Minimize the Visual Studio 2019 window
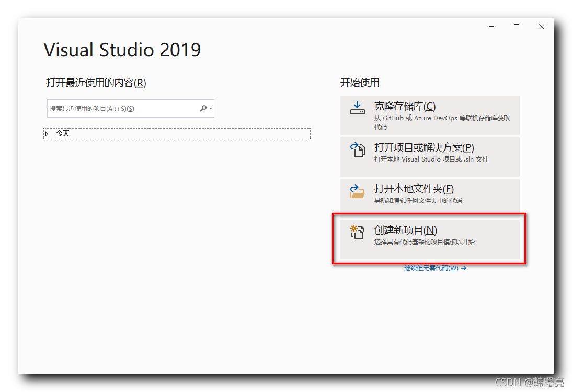Image resolution: width=572 pixels, height=392 pixels. click(491, 27)
